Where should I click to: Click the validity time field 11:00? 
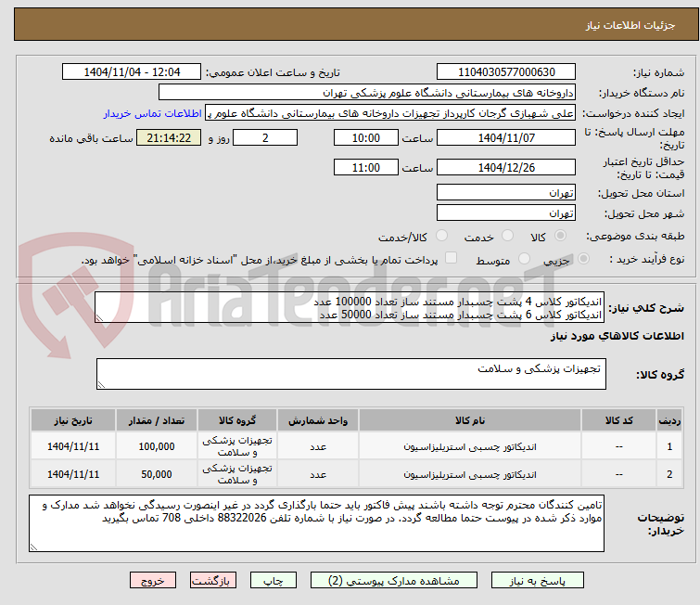(365, 168)
